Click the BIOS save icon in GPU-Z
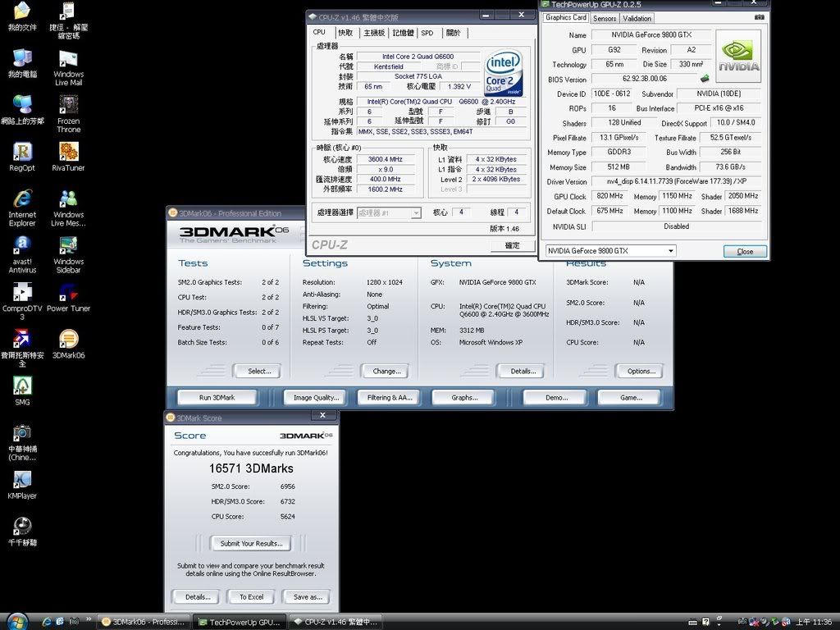The height and width of the screenshot is (630, 840). (704, 79)
